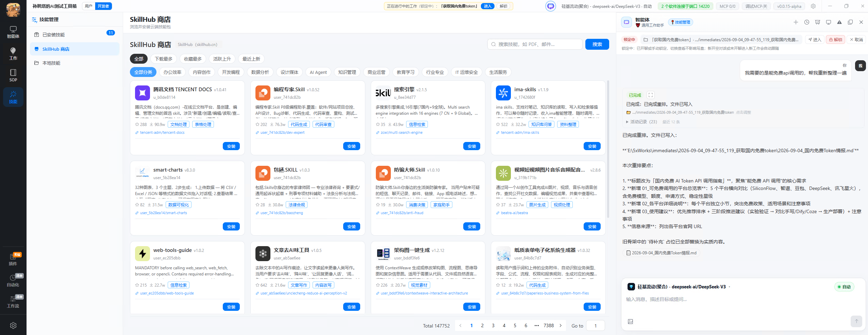Select the 最近上新 sort filter

pos(251,59)
